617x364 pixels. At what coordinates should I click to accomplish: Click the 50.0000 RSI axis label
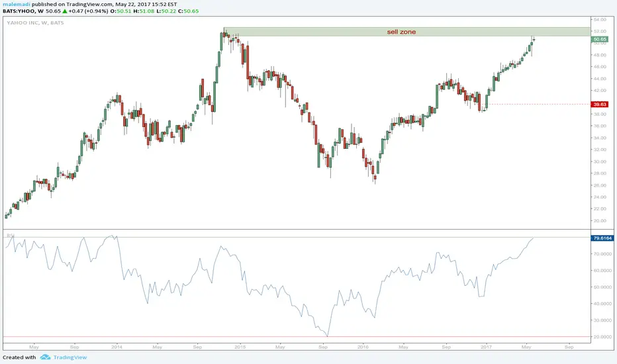(602, 287)
